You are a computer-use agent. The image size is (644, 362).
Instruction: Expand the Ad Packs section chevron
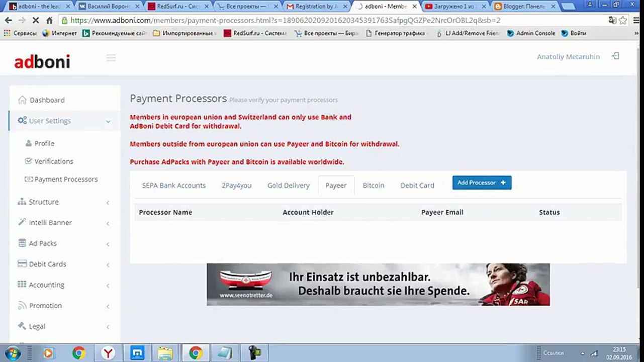[108, 244]
